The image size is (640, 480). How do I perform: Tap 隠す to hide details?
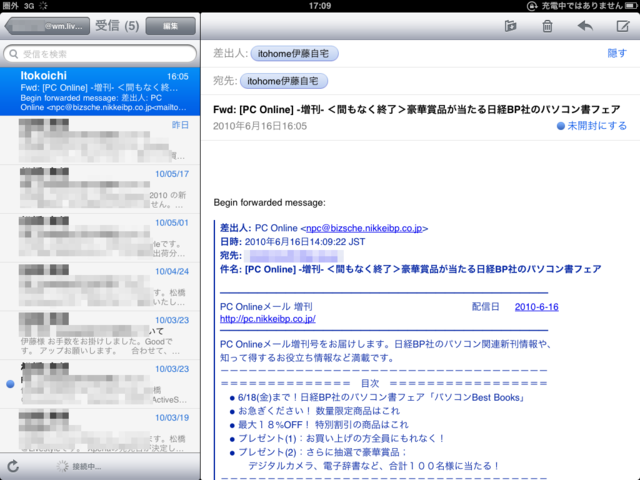tap(617, 53)
